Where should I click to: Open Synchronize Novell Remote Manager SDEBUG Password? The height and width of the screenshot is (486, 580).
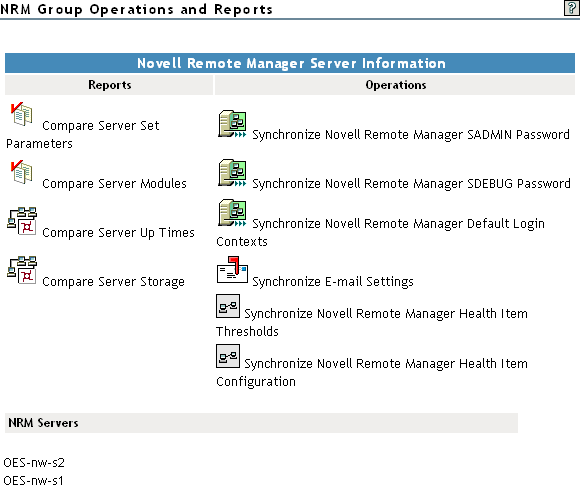click(x=411, y=184)
